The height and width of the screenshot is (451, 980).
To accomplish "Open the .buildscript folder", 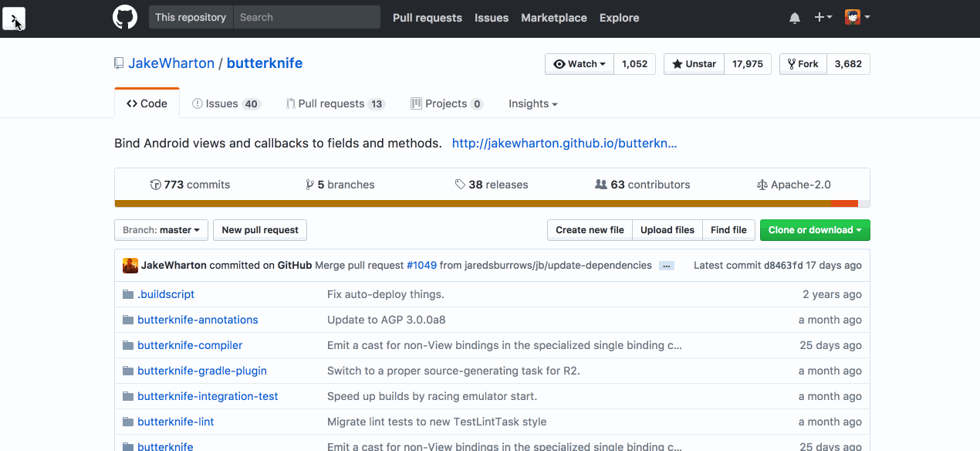I will pyautogui.click(x=166, y=294).
